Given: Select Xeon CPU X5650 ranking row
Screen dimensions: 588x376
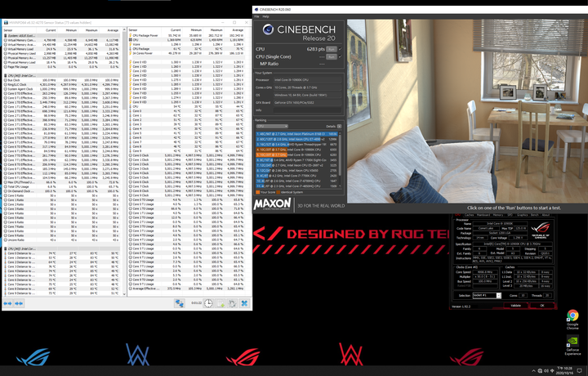Looking at the screenshot, I should coord(296,170).
